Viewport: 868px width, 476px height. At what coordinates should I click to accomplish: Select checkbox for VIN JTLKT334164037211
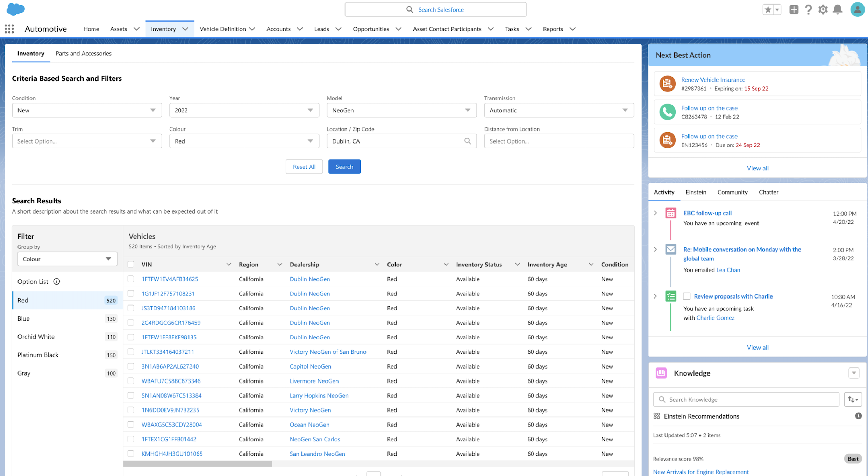click(131, 351)
